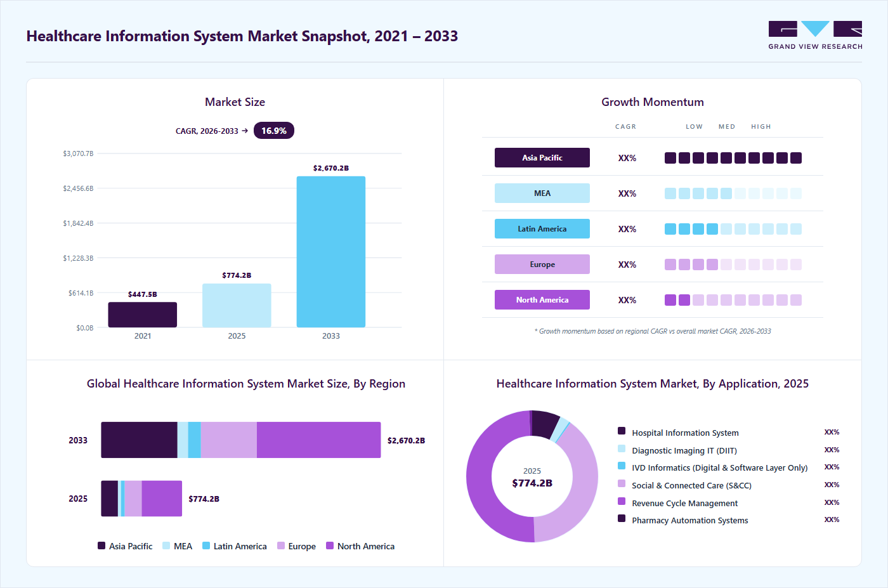Click the Asia Pacific momentum indicator bar
The height and width of the screenshot is (588, 888).
click(733, 158)
